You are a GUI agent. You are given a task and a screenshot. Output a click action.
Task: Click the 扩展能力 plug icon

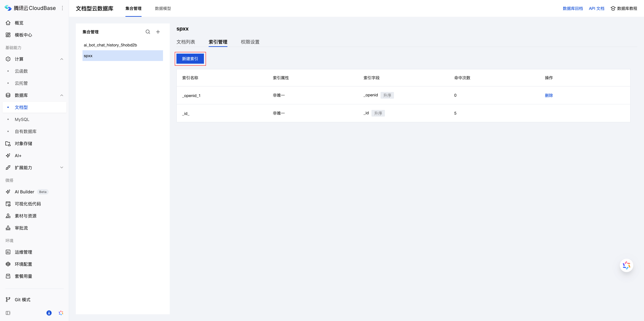(8, 167)
